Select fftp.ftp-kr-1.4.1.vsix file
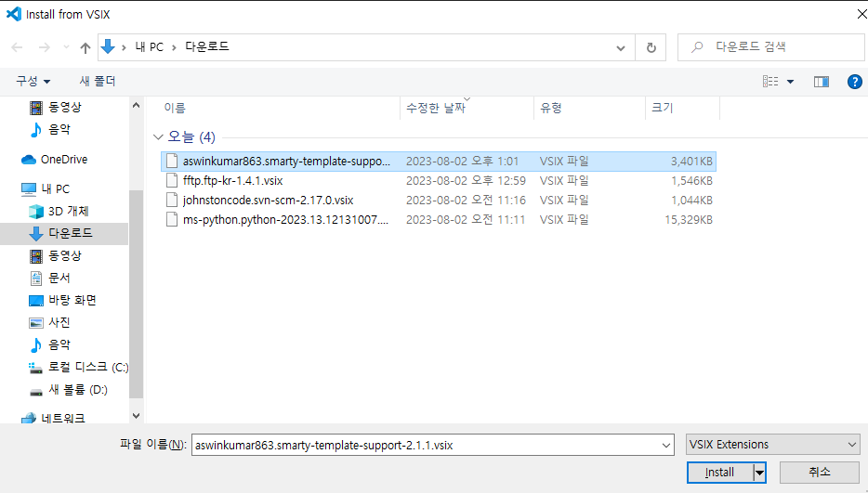The height and width of the screenshot is (493, 868). coord(233,181)
